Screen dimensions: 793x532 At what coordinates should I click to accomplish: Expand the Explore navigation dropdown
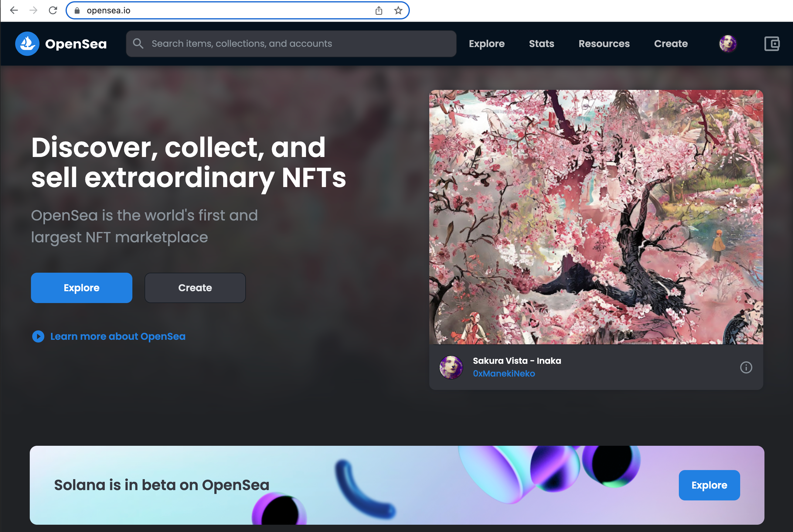click(x=487, y=43)
